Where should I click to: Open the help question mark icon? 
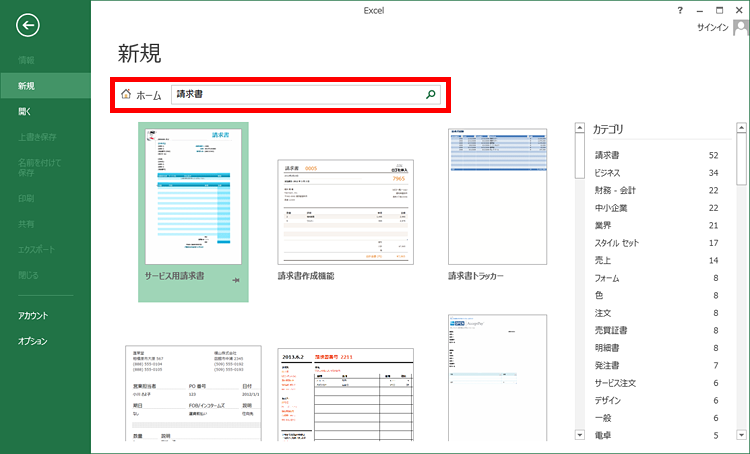680,11
